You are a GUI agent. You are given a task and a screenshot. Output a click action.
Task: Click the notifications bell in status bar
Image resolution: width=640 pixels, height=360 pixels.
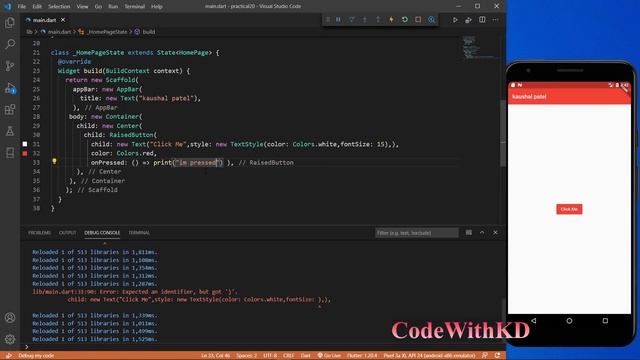point(498,356)
